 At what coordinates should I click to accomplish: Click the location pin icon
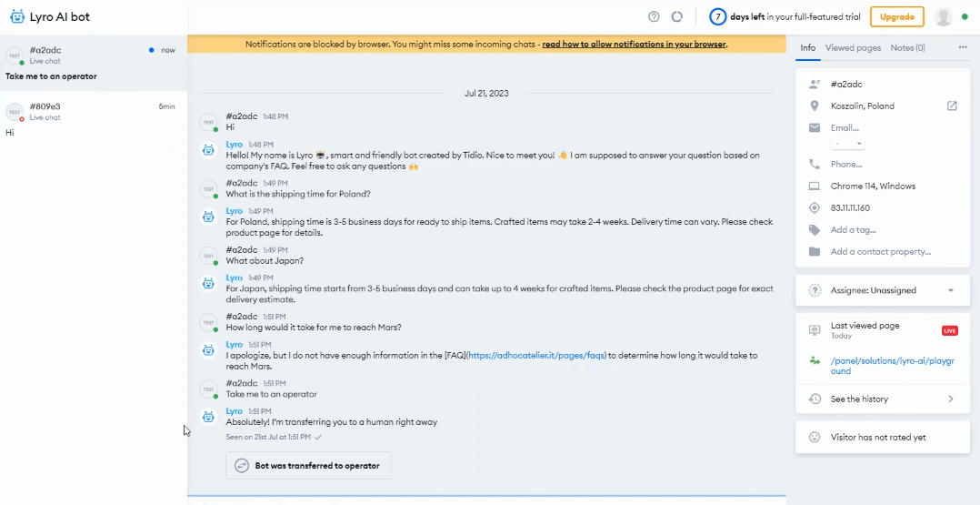pos(815,106)
